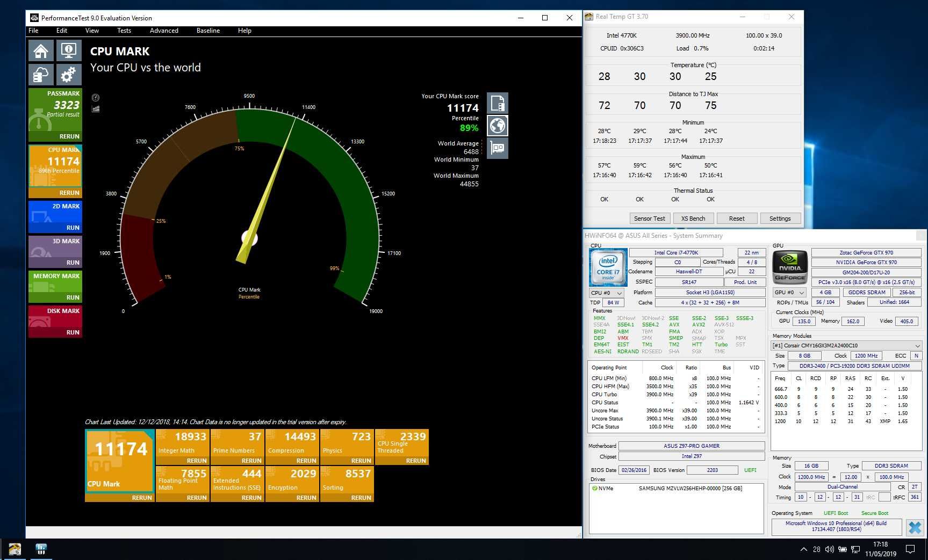Rerun the CPU Single Threaded test
The image size is (928, 560).
(416, 461)
